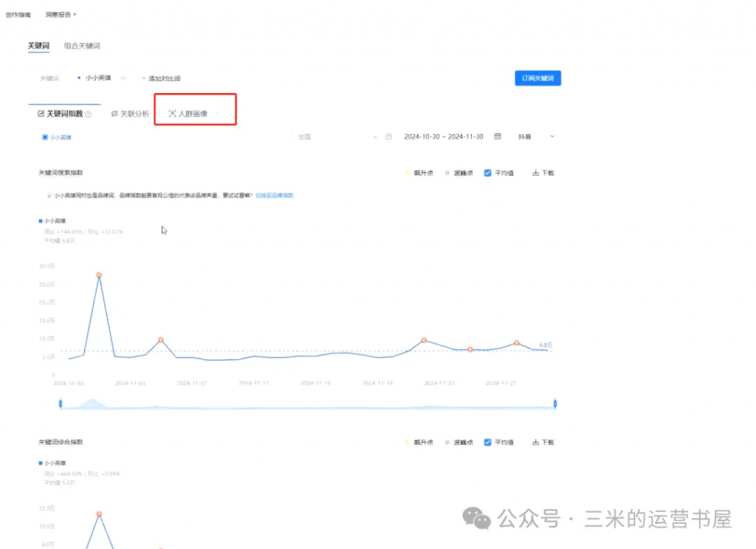
Task: Click the 添加对比词 input field
Action: [x=164, y=78]
